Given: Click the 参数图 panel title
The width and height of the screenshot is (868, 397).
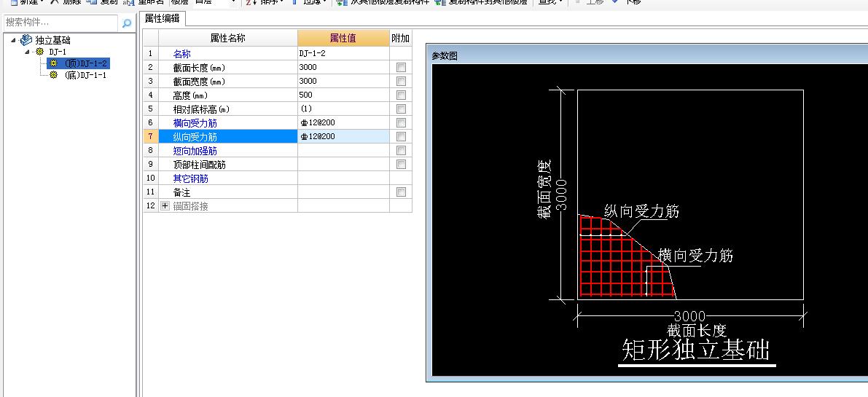Looking at the screenshot, I should (x=445, y=56).
